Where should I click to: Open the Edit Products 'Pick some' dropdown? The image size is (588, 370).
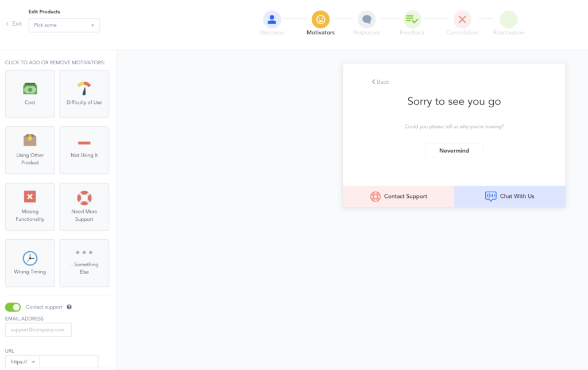point(64,25)
